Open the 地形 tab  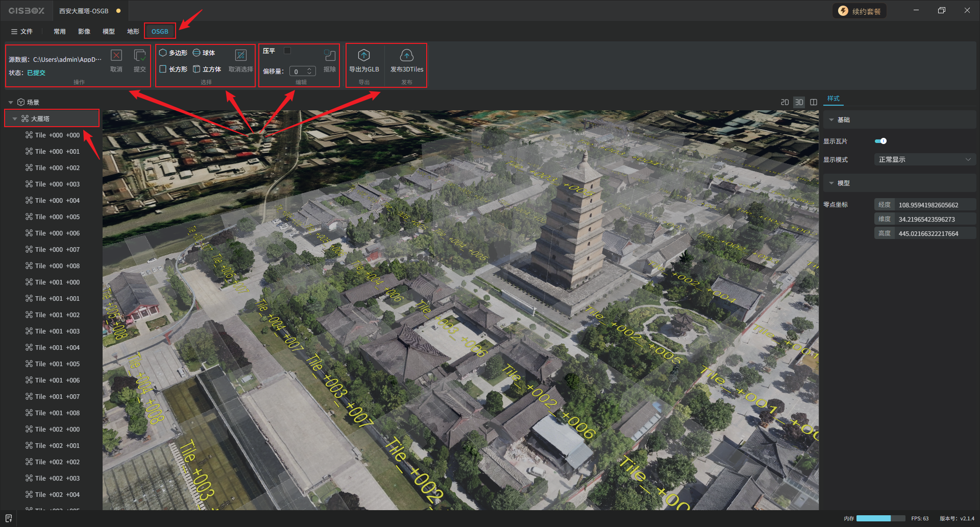click(133, 31)
